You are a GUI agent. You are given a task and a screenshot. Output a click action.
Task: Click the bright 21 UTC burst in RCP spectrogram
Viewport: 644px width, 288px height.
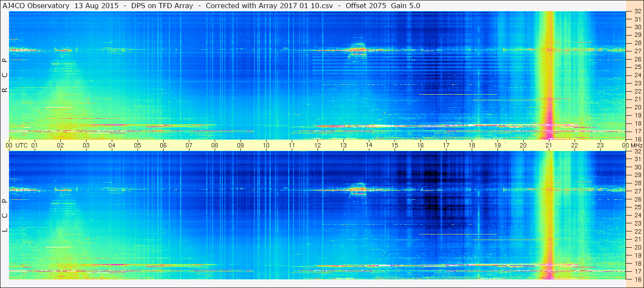[548, 75]
